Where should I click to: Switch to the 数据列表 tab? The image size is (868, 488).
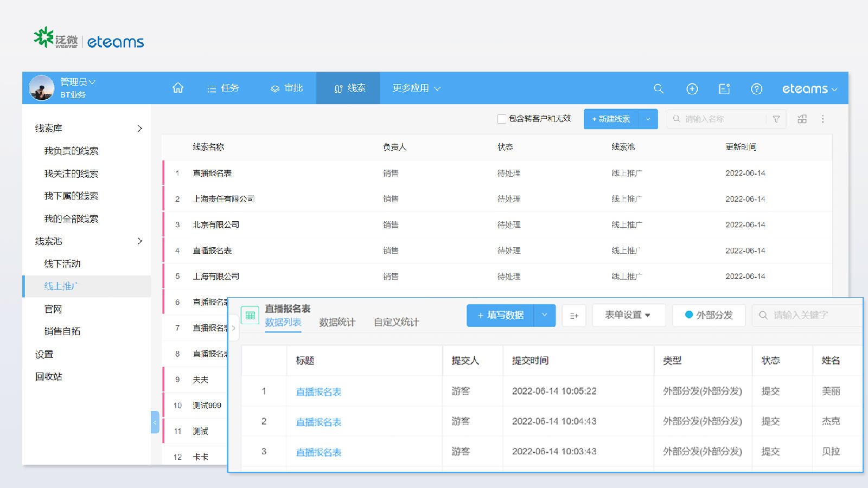[283, 323]
